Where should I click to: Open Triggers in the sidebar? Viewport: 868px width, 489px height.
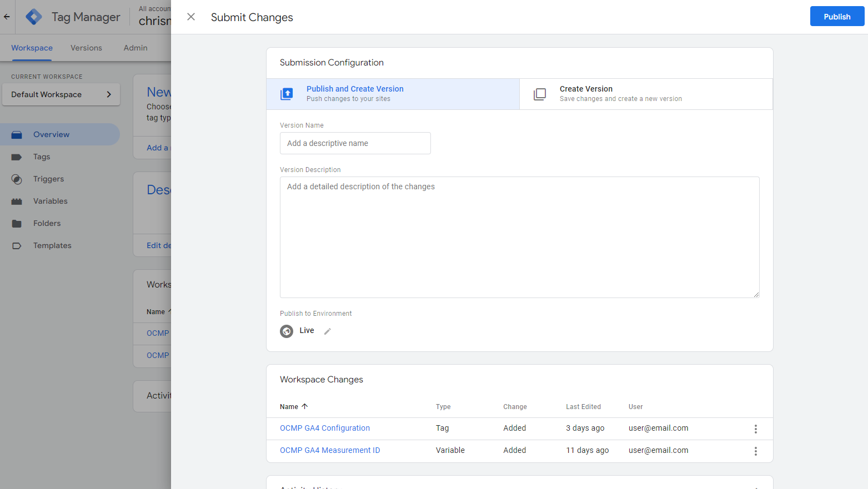[x=48, y=179]
